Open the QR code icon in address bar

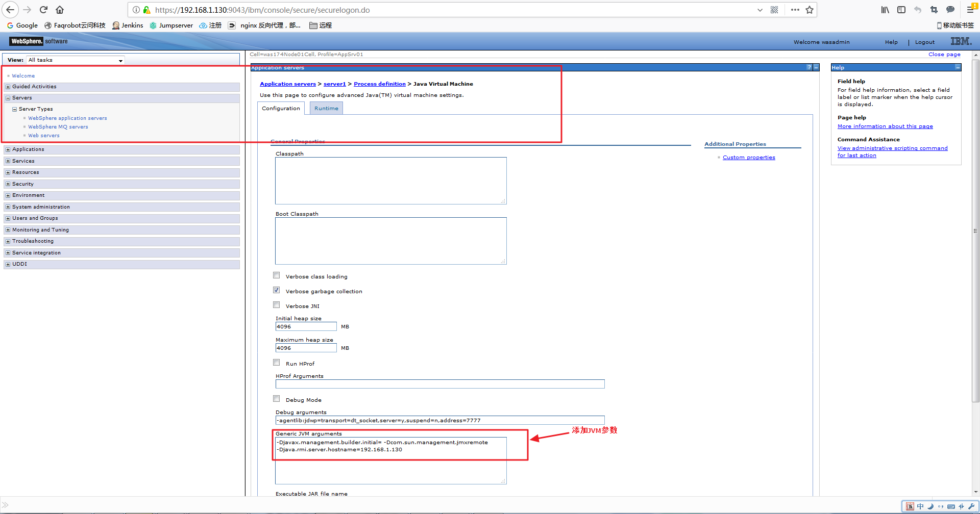point(774,10)
